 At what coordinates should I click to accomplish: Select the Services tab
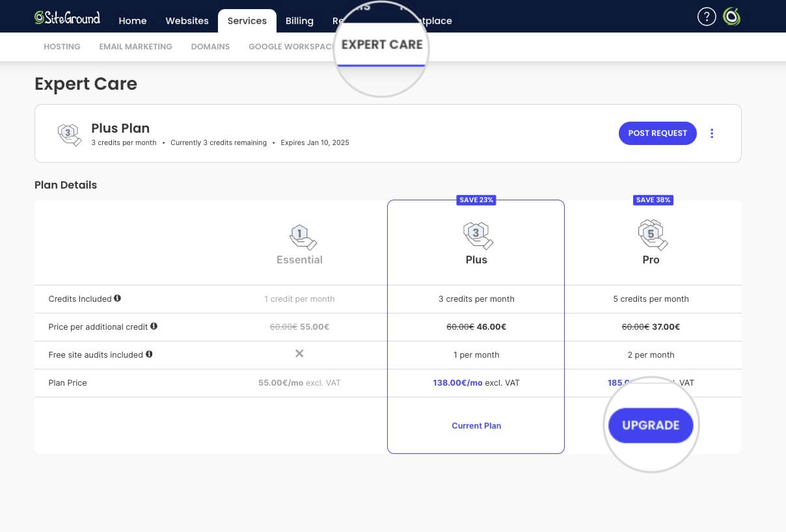click(247, 21)
